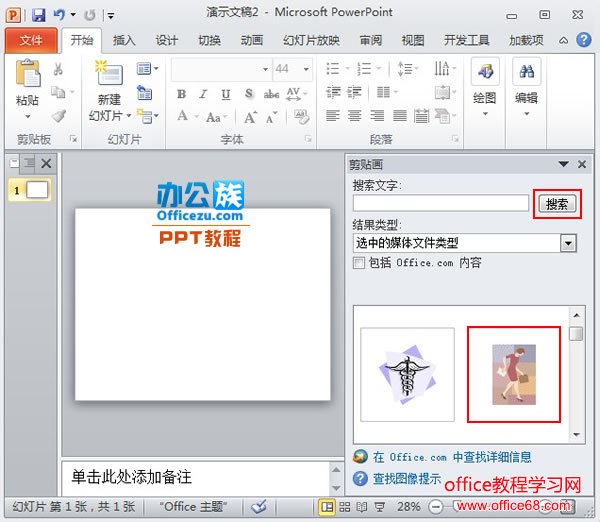Click spell check status icon
This screenshot has width=600, height=522.
[x=259, y=507]
